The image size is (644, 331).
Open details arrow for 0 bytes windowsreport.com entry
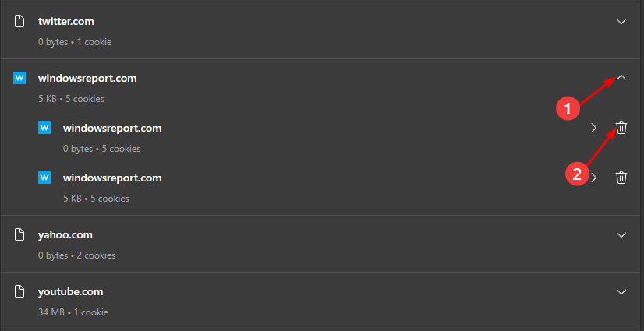click(x=593, y=128)
